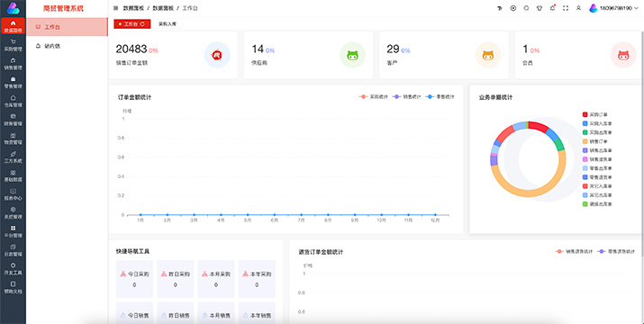Click the orange icon on the 客户 card
The image size is (644, 324).
click(x=488, y=55)
